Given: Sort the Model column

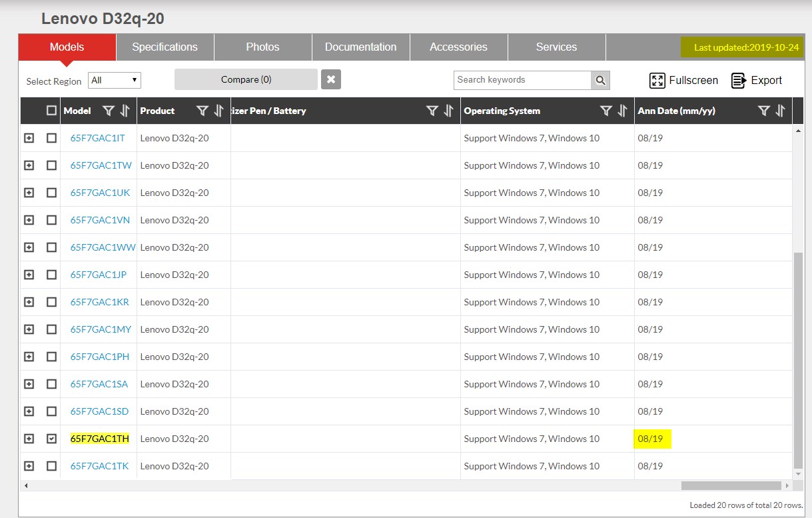Looking at the screenshot, I should 125,111.
